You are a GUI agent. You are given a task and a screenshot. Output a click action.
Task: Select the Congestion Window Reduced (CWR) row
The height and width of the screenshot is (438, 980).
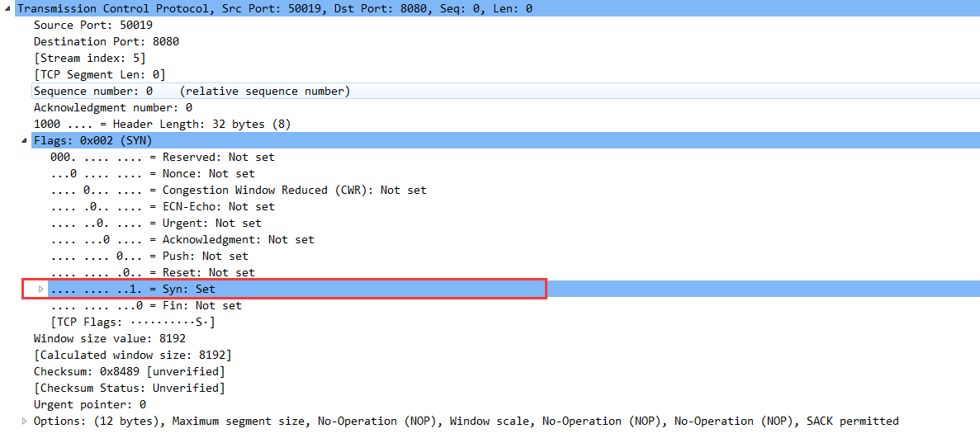point(238,190)
